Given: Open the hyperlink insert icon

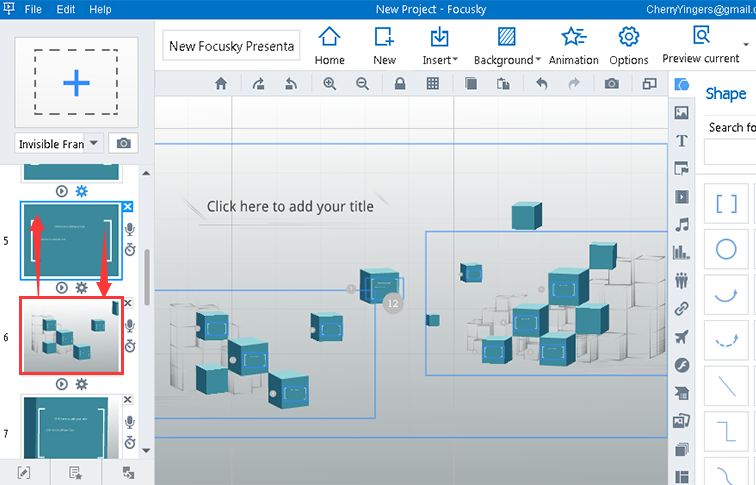Looking at the screenshot, I should click(x=682, y=309).
